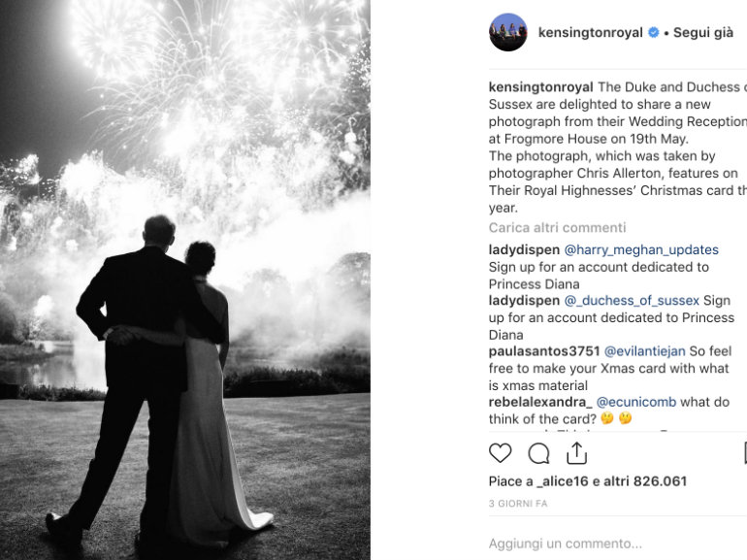
Task: Open @ecunicomb mention link
Action: click(x=636, y=402)
